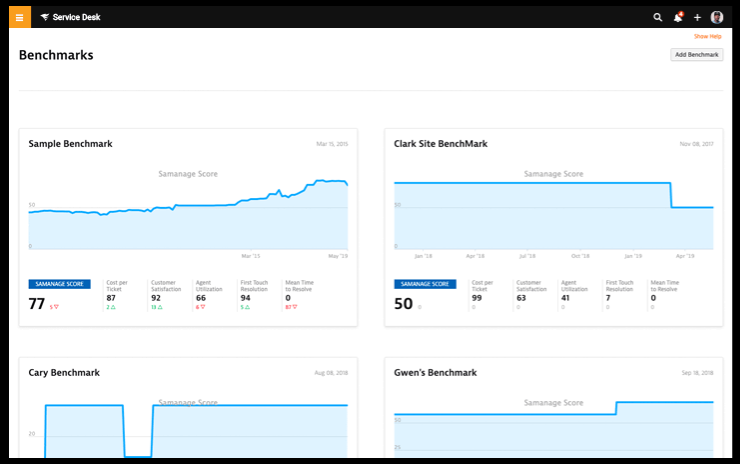The image size is (740, 464).
Task: Open the notifications bell
Action: (678, 17)
